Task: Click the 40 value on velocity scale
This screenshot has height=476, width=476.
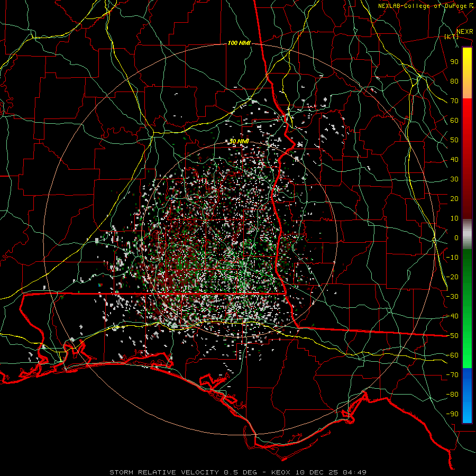Action: coord(454,160)
